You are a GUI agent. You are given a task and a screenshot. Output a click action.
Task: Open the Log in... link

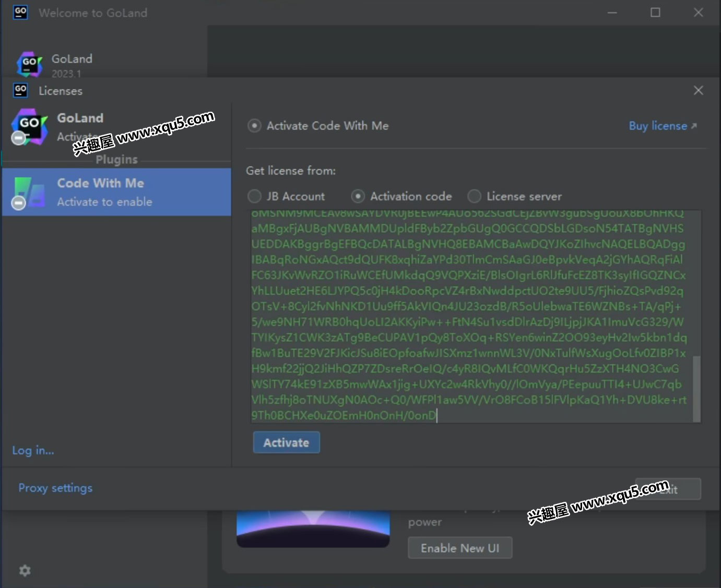pos(33,450)
